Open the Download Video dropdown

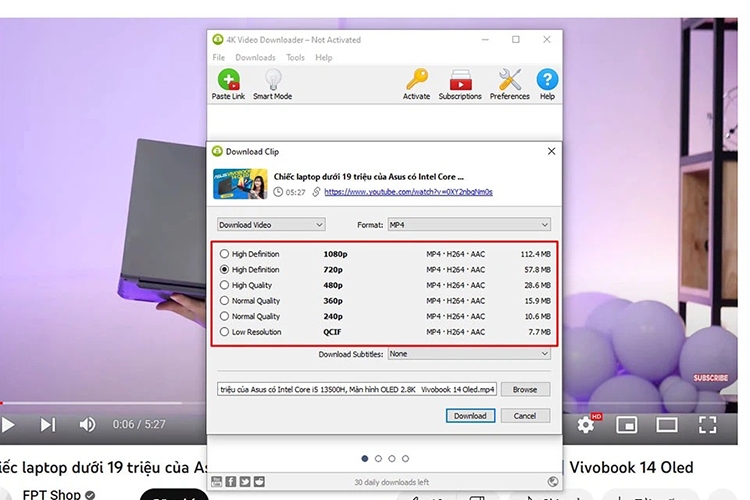point(271,224)
